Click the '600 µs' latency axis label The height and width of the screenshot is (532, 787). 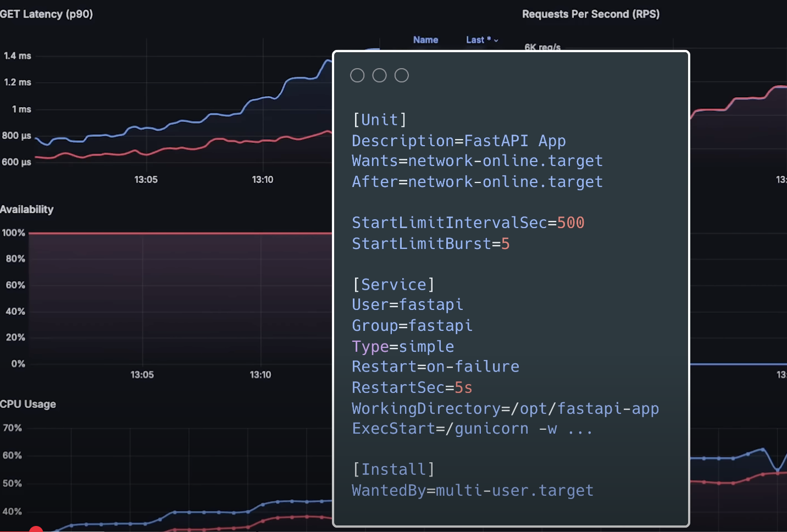[x=16, y=162]
